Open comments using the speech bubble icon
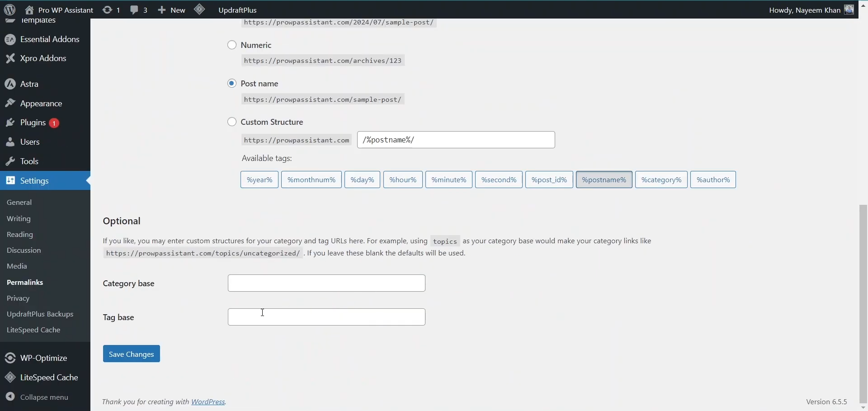The image size is (868, 411). tap(134, 9)
